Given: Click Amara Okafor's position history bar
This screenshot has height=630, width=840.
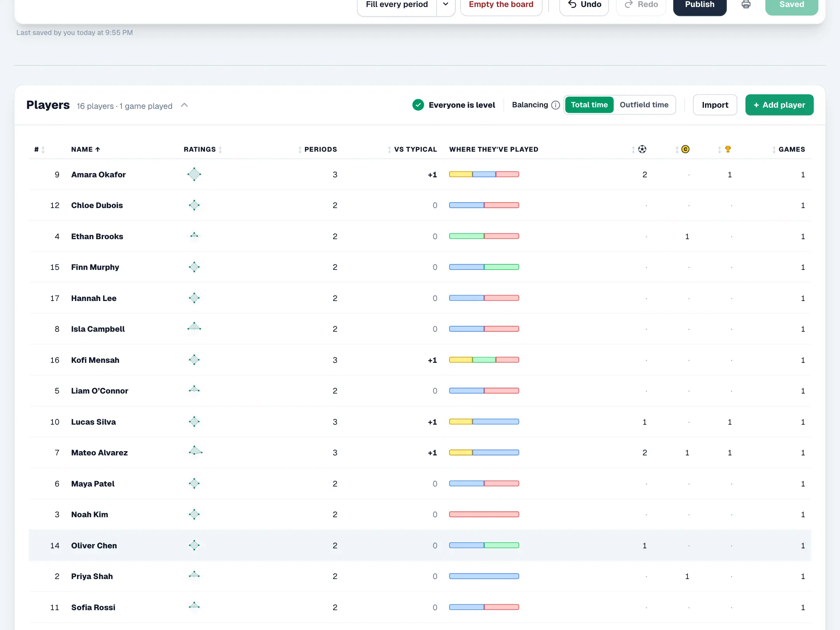Looking at the screenshot, I should (484, 174).
